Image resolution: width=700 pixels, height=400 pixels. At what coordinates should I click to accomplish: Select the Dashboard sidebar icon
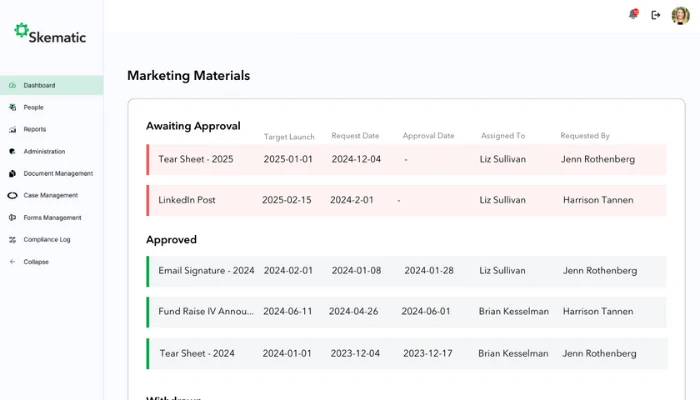[x=12, y=86]
